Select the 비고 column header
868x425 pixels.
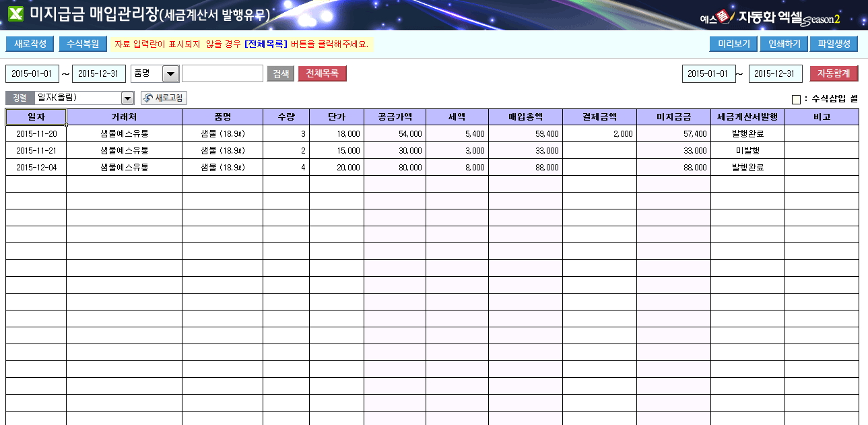click(822, 117)
